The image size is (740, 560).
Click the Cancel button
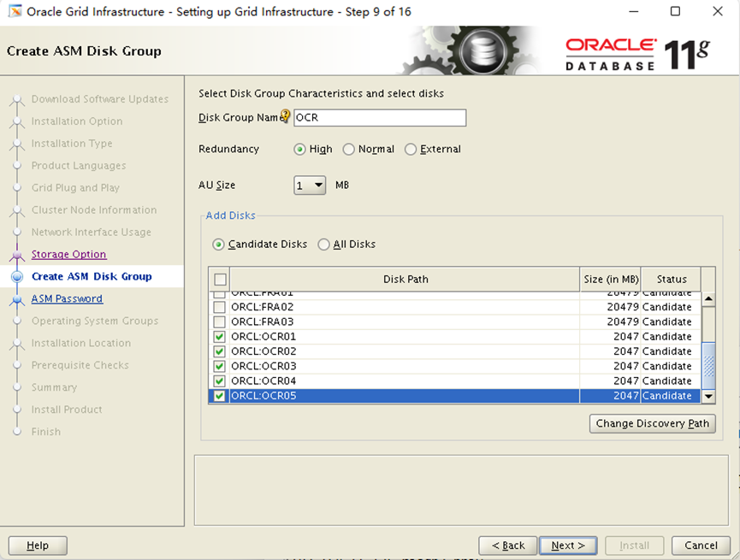click(x=701, y=545)
